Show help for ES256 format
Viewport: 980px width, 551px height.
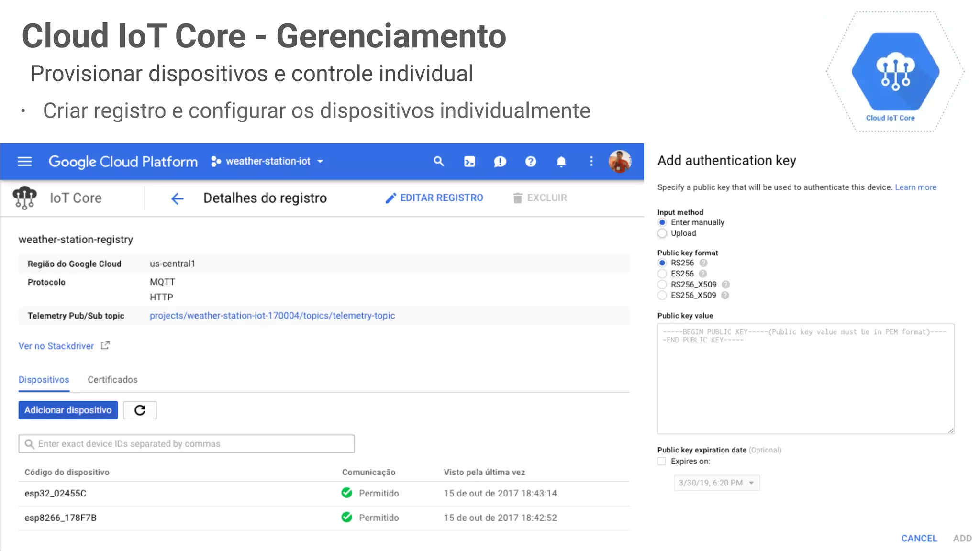(702, 274)
